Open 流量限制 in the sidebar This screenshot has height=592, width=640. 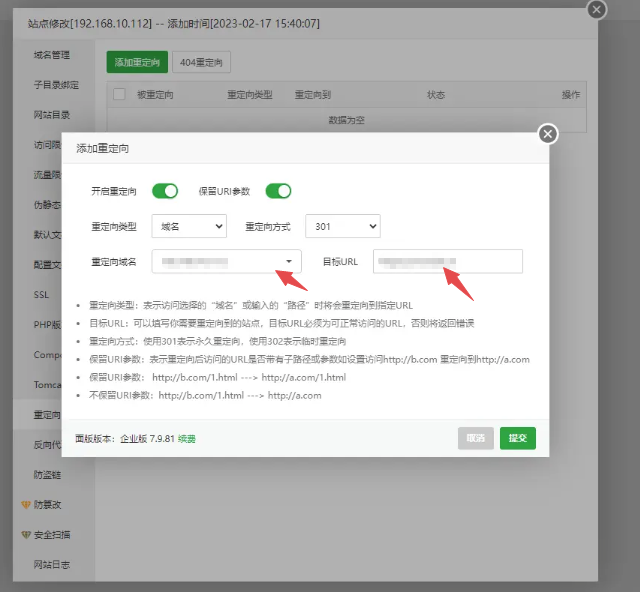pyautogui.click(x=47, y=175)
